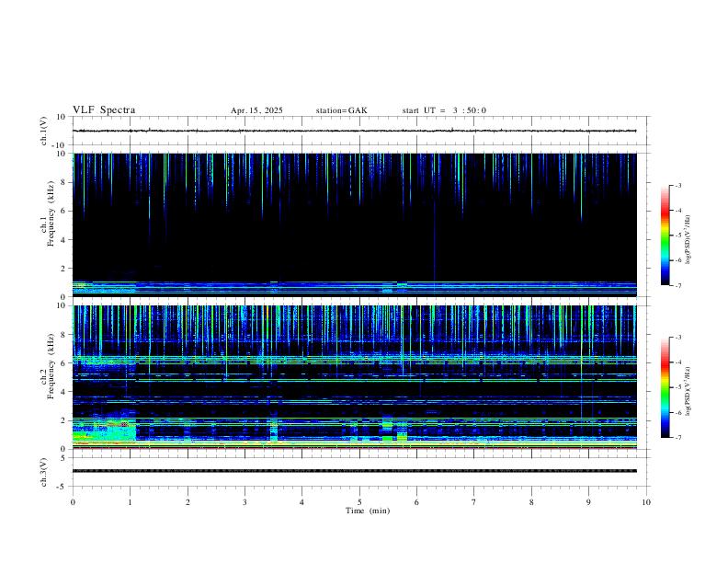The height and width of the screenshot is (563, 728).
Task: Click the time axis tick label "4"
Action: point(301,502)
